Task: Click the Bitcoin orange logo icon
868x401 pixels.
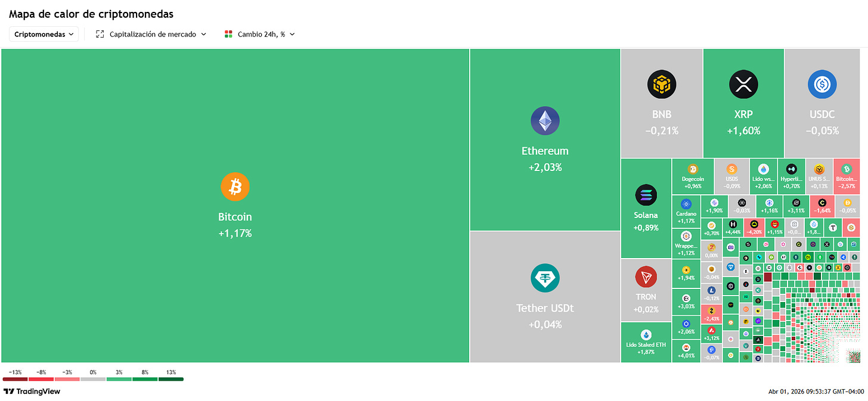Action: pos(235,187)
